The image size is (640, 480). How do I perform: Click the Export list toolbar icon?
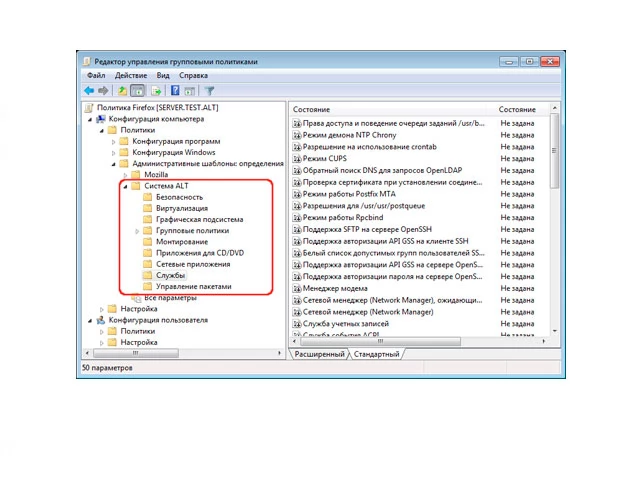pyautogui.click(x=156, y=90)
